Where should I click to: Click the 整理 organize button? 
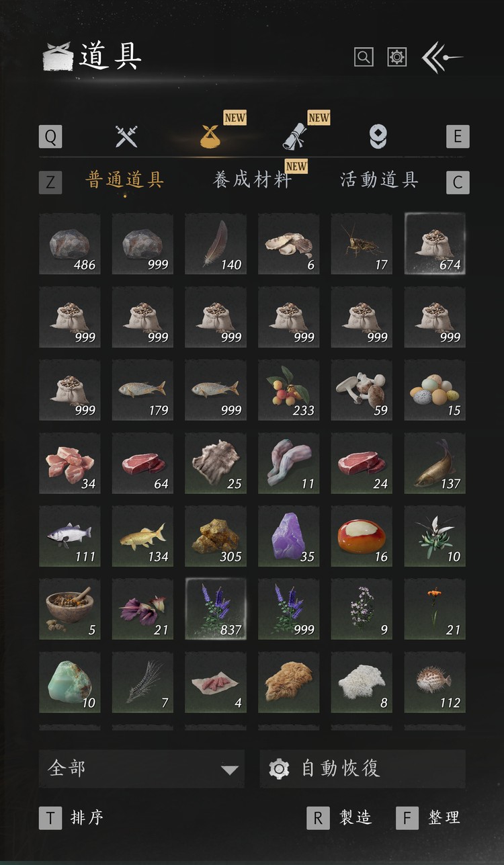tap(429, 818)
